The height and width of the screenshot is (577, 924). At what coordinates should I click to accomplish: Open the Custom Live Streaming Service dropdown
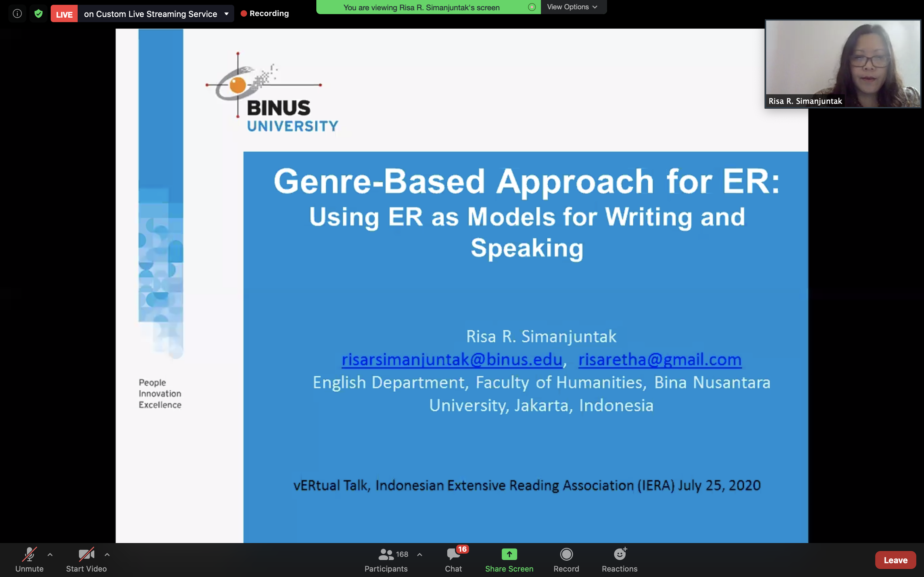pyautogui.click(x=227, y=14)
